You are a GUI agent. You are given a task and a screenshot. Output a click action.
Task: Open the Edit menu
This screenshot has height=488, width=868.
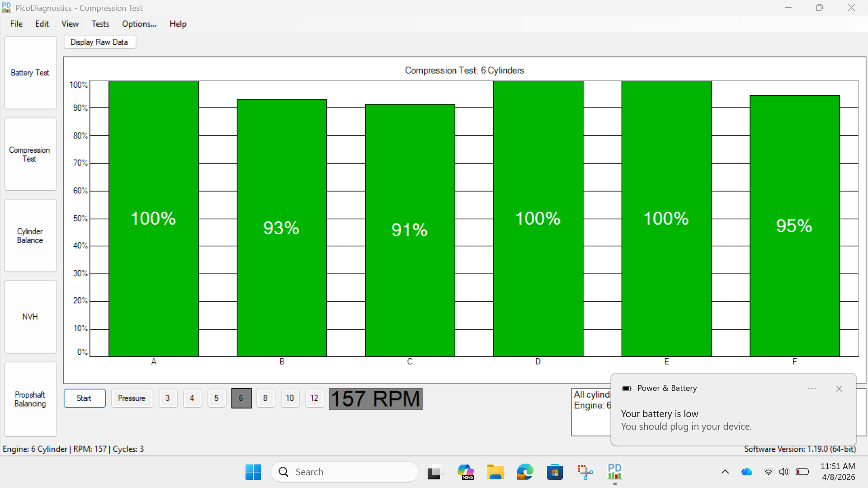(x=42, y=24)
